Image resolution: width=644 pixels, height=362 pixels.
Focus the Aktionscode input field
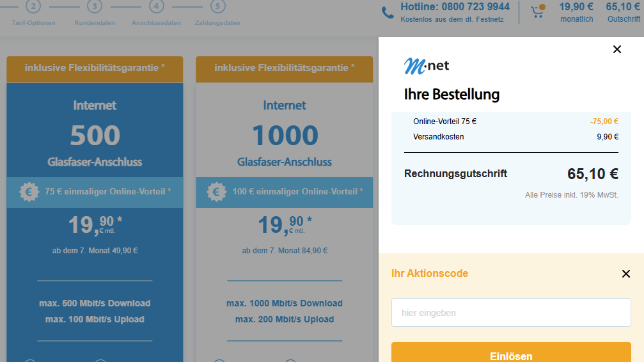pyautogui.click(x=511, y=313)
